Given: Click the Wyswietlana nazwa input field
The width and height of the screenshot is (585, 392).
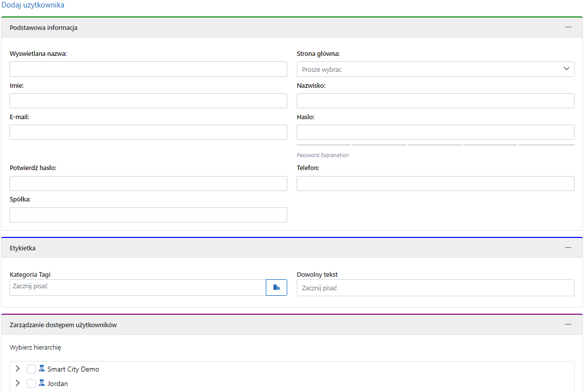Looking at the screenshot, I should pos(148,69).
